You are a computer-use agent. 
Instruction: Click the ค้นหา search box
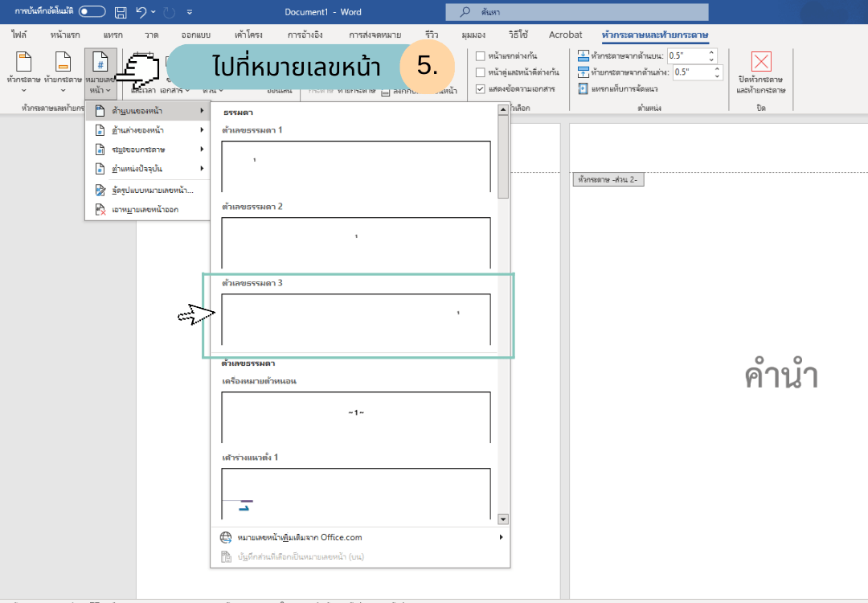[x=577, y=11]
